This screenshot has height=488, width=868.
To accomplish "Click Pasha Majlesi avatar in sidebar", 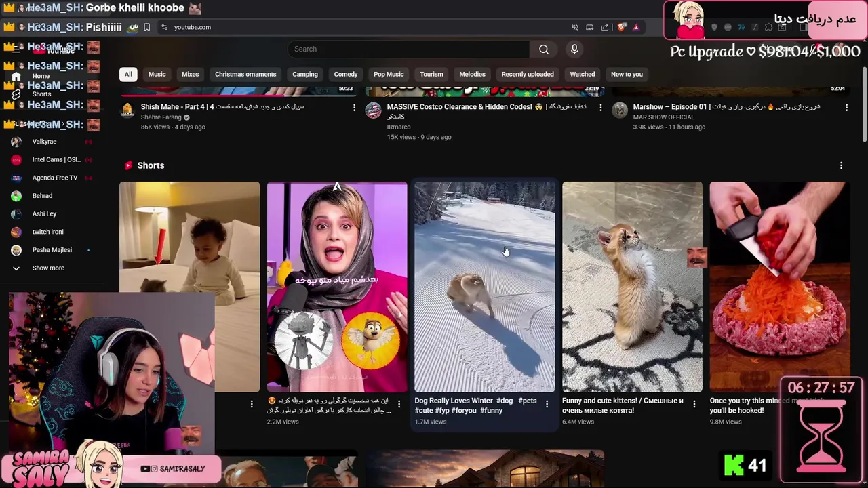I will (16, 250).
